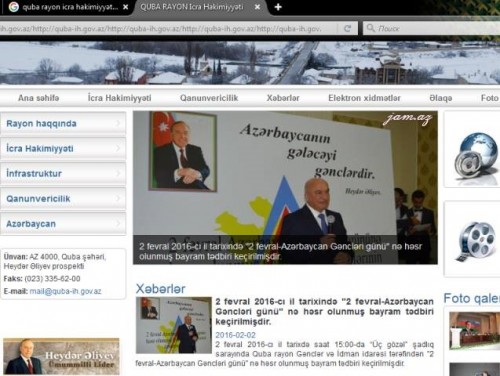
Task: Open the Xəbərlər top menu item
Action: pos(283,98)
